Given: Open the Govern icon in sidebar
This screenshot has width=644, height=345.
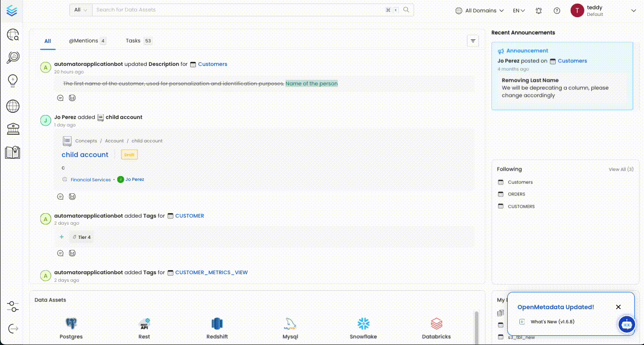Looking at the screenshot, I should 13,129.
